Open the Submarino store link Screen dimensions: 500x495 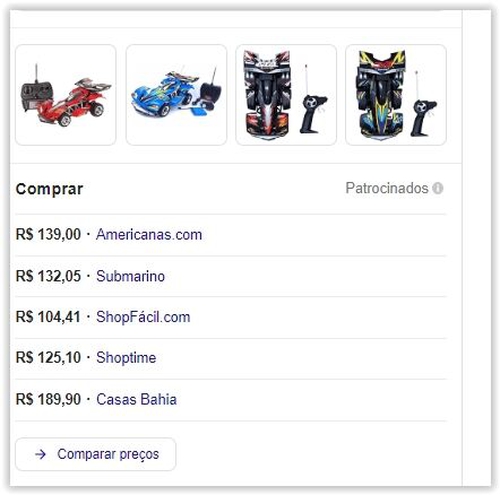coord(130,276)
